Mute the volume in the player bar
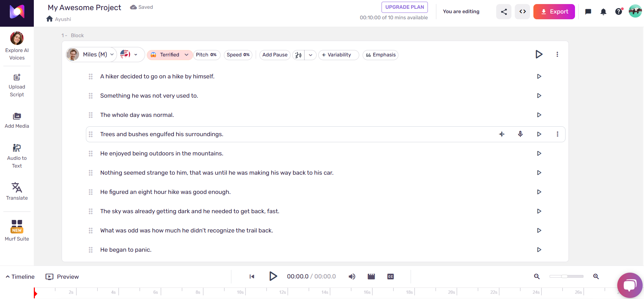 click(x=352, y=276)
